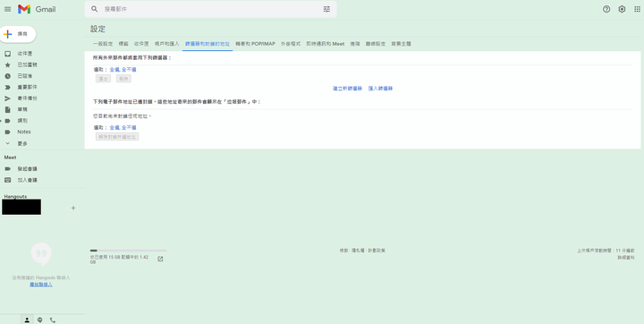The width and height of the screenshot is (644, 324).
Task: Open the main menu hamburger icon
Action: click(7, 9)
